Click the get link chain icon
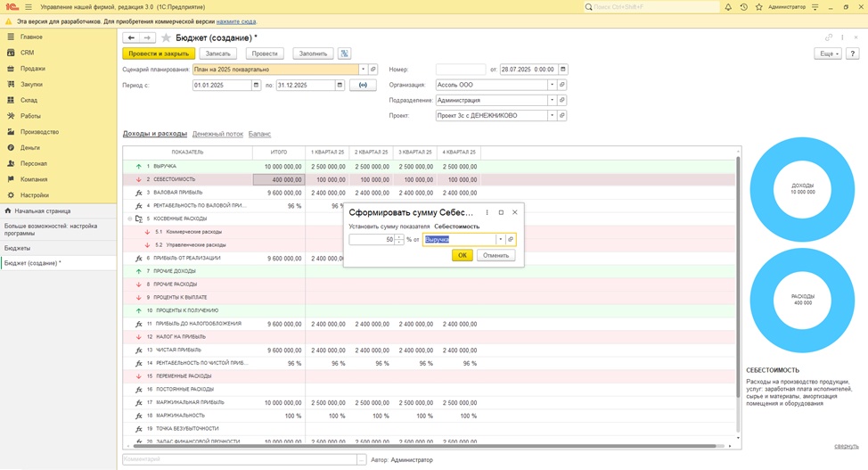Image resolution: width=868 pixels, height=470 pixels. (x=829, y=38)
